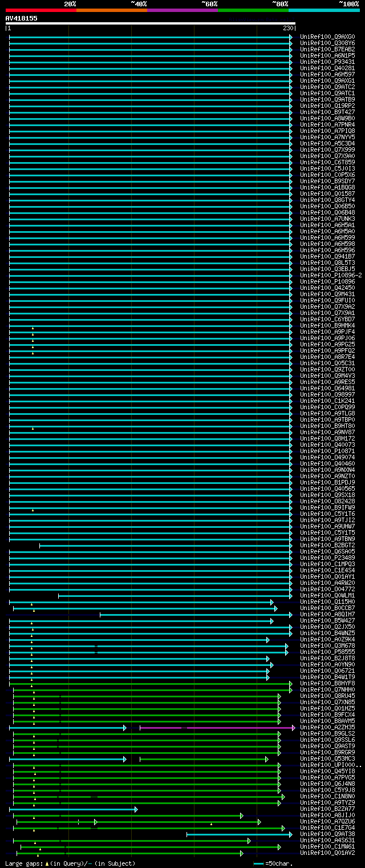Screen dimensions: 365x868
Task: Select the UniRef100_A6H597 label
Action: coord(327,75)
